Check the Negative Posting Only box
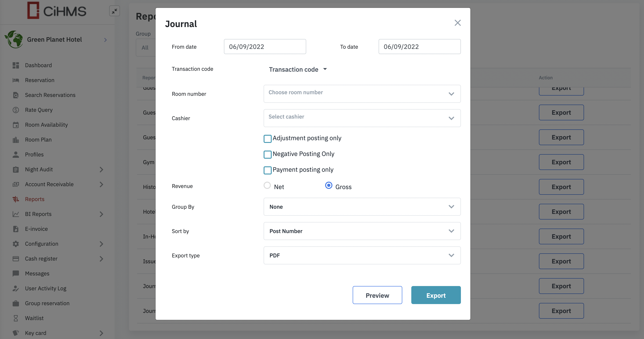This screenshot has width=644, height=339. point(267,154)
